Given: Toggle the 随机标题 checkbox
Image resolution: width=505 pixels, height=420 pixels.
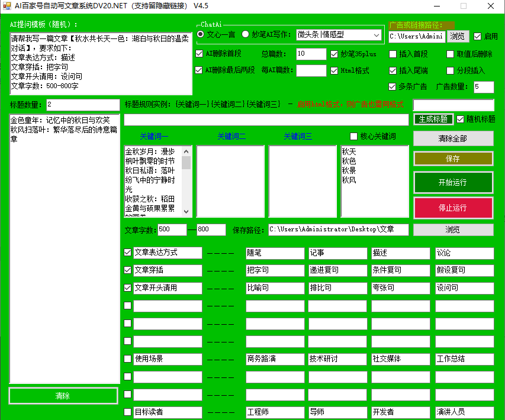Looking at the screenshot, I should [461, 119].
